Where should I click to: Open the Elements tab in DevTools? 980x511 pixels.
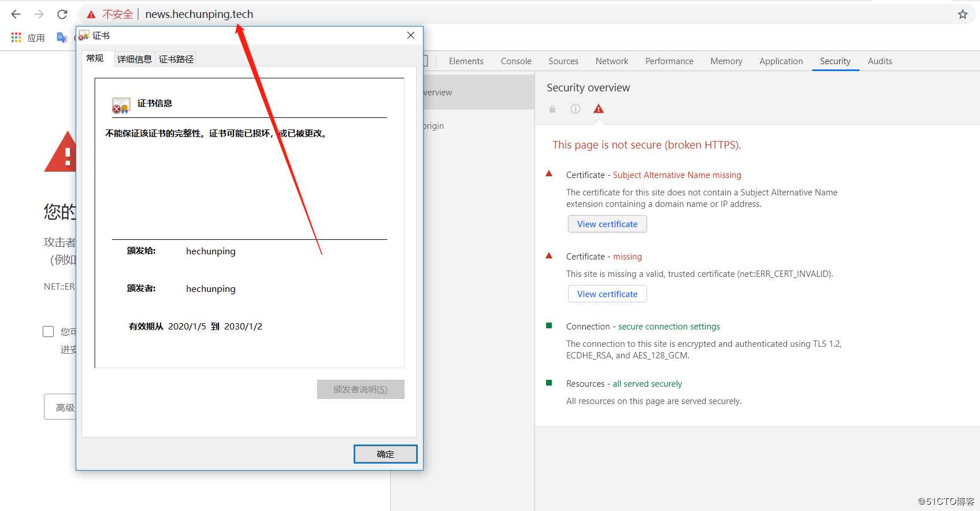[x=466, y=61]
